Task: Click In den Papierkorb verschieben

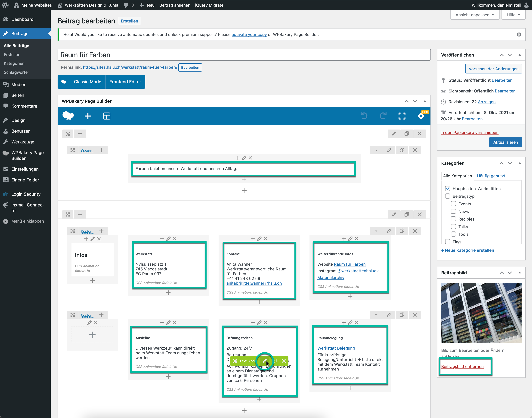Action: click(x=469, y=132)
